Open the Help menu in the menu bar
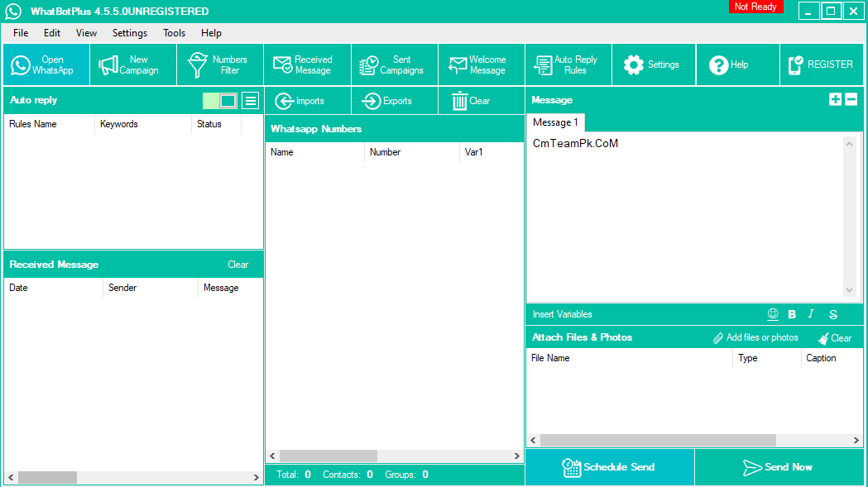This screenshot has height=487, width=868. tap(211, 33)
